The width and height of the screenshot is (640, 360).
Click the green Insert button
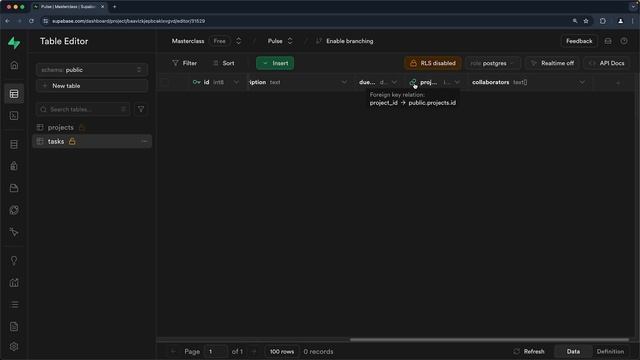tap(275, 63)
